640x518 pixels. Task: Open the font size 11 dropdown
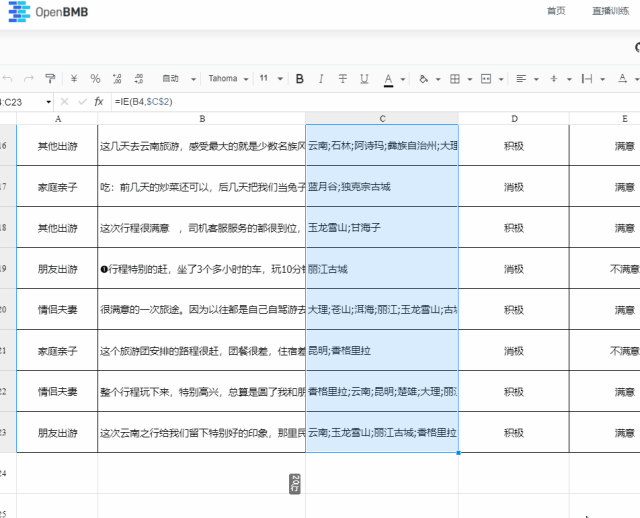point(271,79)
